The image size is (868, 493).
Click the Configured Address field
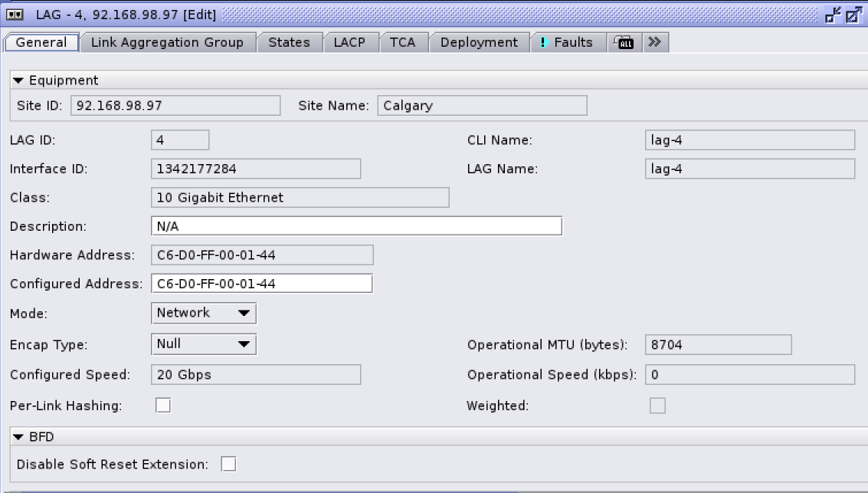261,284
